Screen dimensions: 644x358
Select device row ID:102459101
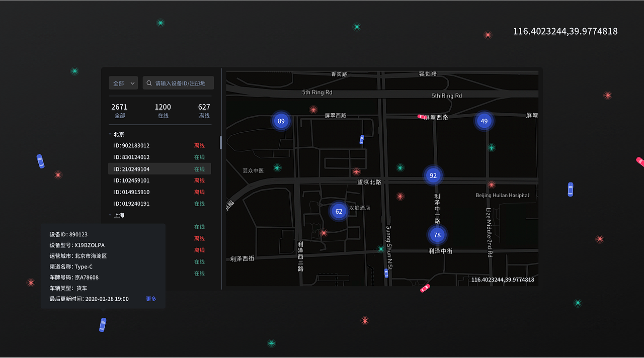click(x=160, y=181)
